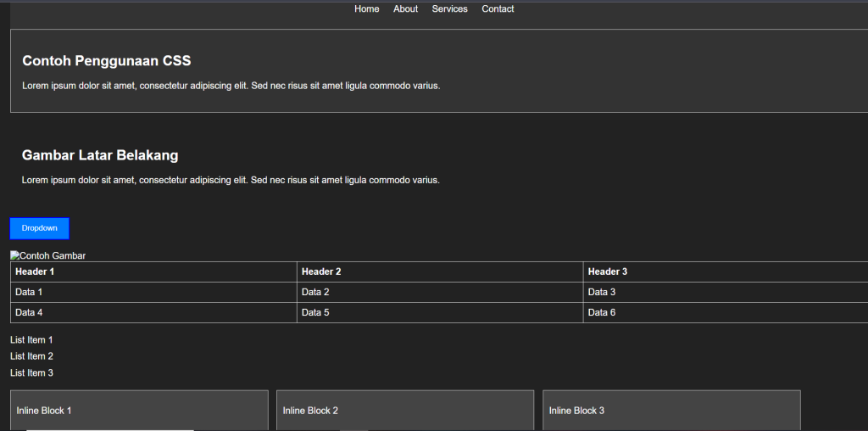Click the broken Contoh Gambar image
Image resolution: width=868 pixels, height=431 pixels.
48,255
